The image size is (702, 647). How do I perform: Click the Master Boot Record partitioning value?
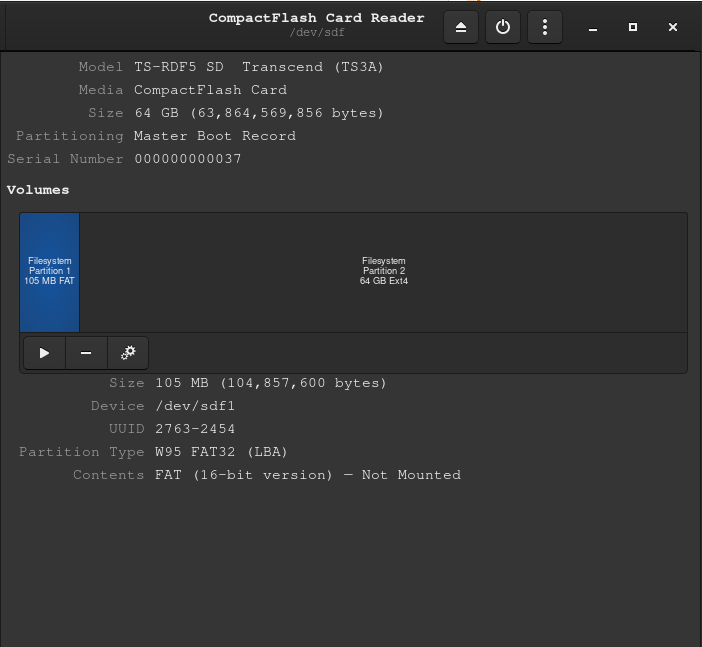pos(215,136)
